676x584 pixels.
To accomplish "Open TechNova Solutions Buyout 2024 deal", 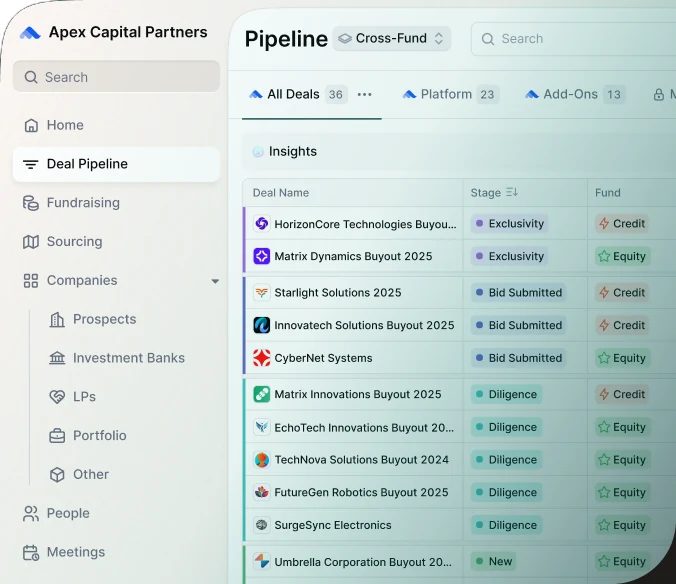I will click(361, 460).
